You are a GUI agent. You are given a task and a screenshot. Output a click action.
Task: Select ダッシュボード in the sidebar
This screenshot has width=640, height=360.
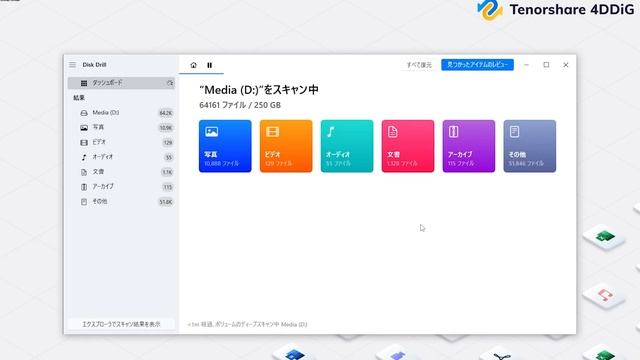(121, 83)
